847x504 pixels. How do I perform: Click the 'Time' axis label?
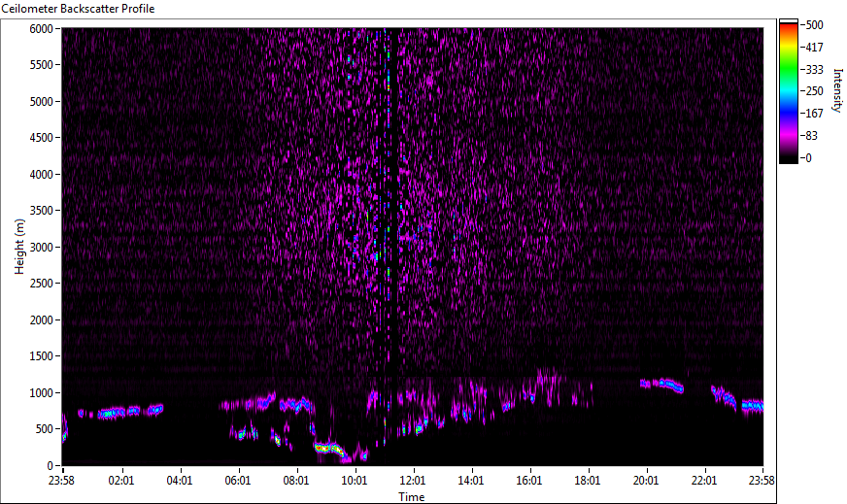(x=412, y=497)
